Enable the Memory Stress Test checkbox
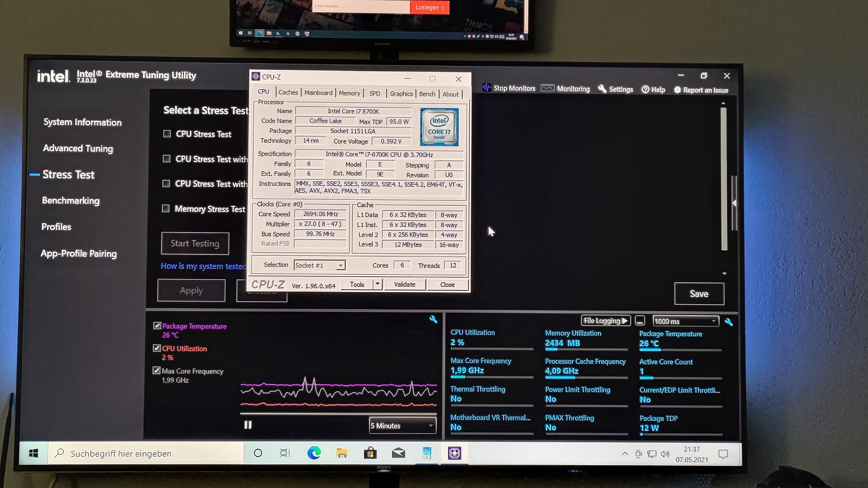Screen dimensions: 868x488 click(165, 209)
